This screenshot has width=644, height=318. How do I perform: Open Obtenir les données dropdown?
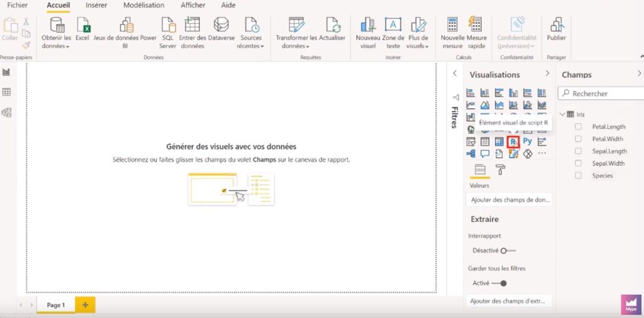click(x=56, y=33)
